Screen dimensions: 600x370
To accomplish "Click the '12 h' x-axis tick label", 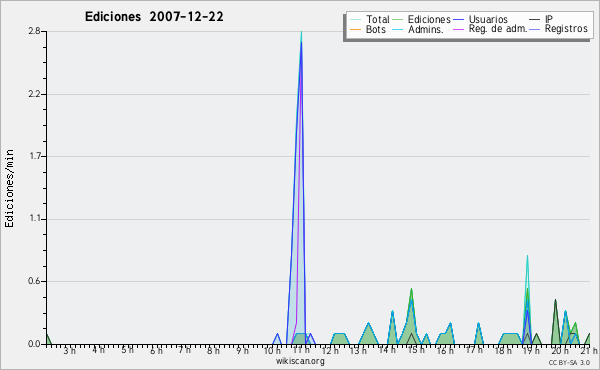I will pyautogui.click(x=330, y=350).
